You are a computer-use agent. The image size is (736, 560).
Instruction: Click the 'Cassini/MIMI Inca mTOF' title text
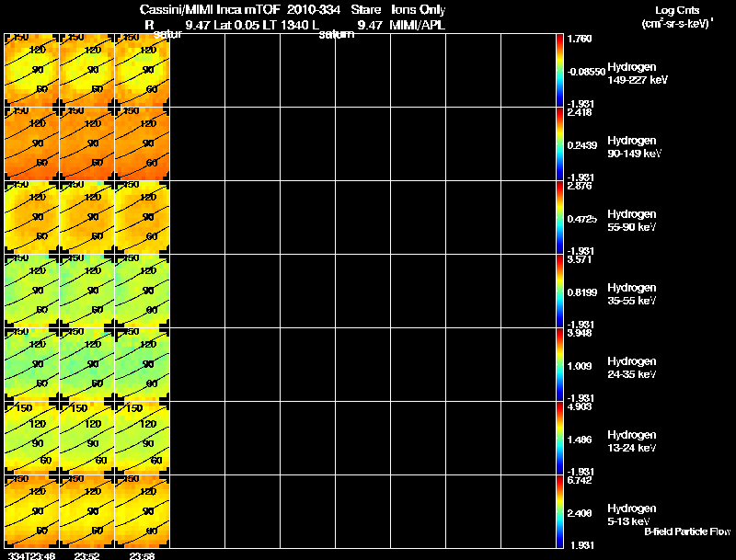click(x=210, y=9)
